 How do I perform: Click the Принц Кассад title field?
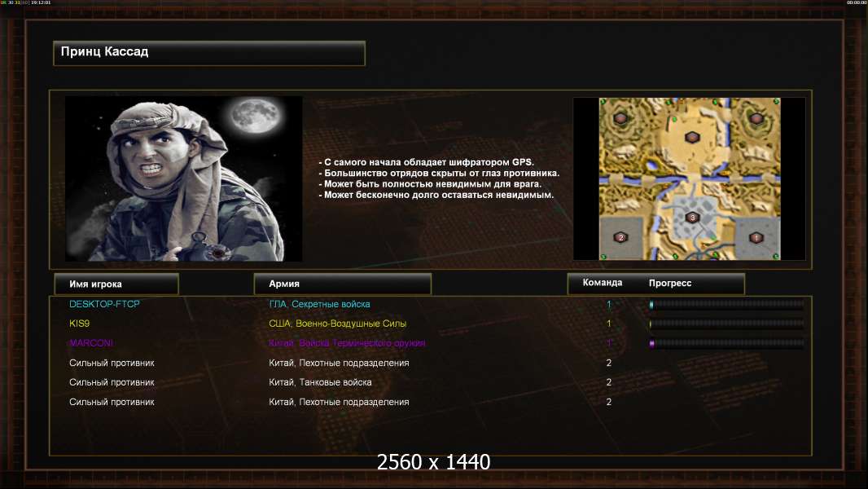click(x=209, y=53)
